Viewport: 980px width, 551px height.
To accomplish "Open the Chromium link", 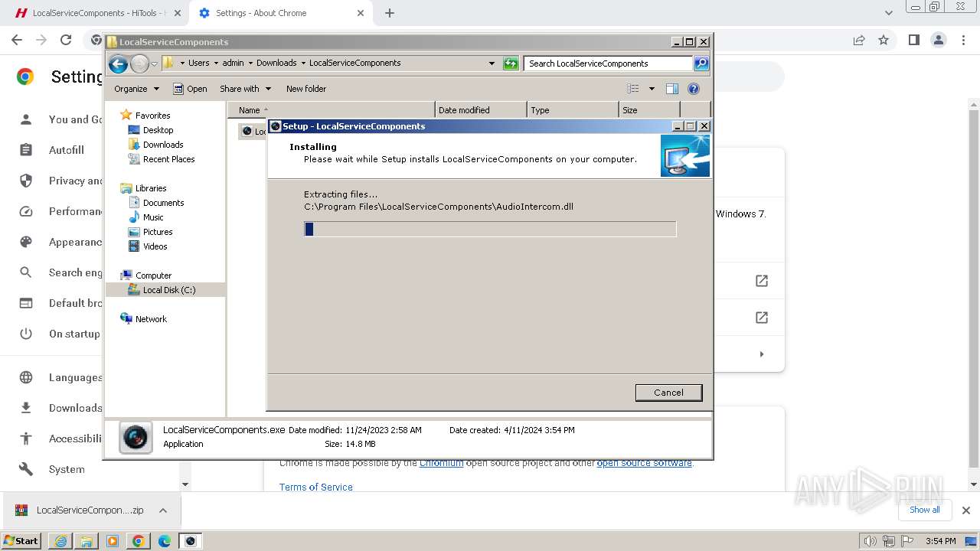I will click(x=441, y=463).
